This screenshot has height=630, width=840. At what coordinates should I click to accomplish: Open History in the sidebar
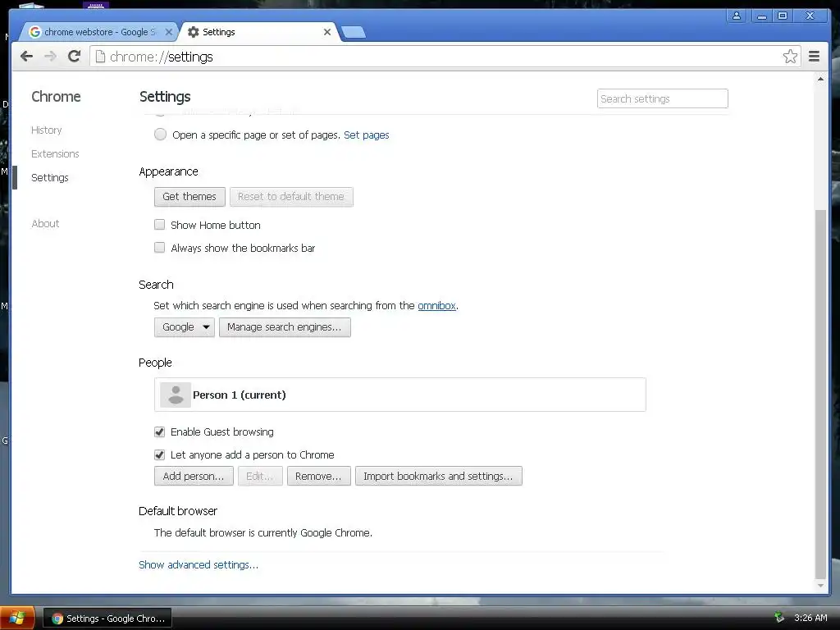(x=47, y=130)
